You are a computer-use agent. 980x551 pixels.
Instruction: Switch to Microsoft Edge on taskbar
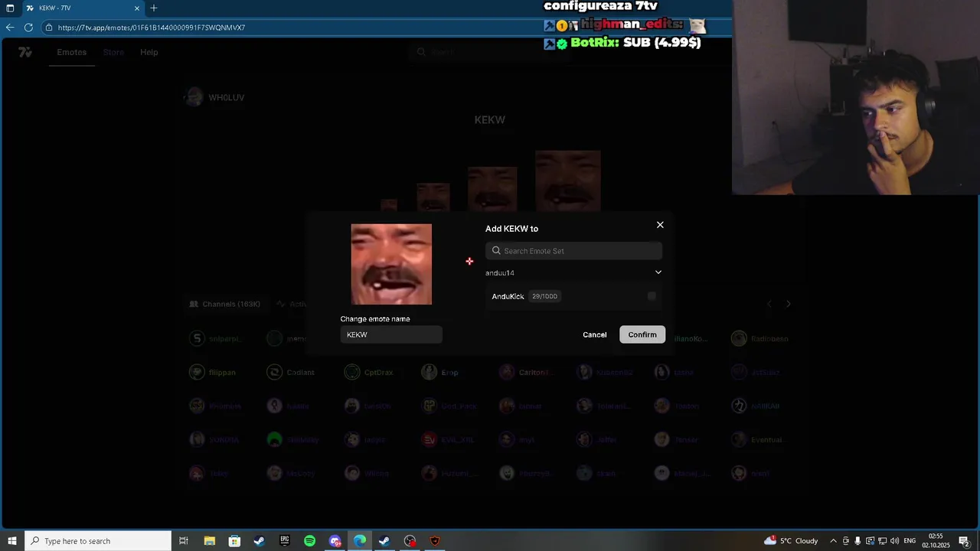(x=359, y=541)
